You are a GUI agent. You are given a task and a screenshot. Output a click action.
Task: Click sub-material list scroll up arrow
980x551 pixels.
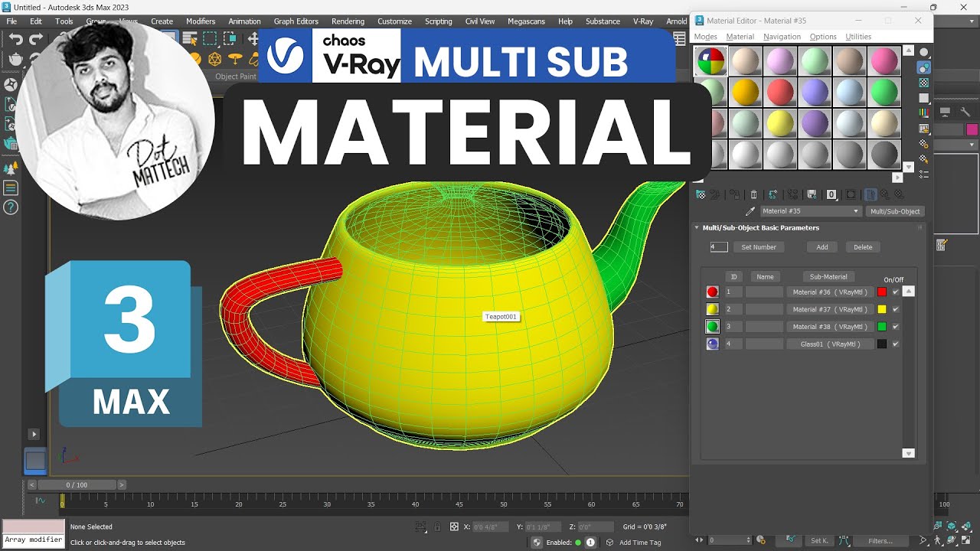point(909,292)
